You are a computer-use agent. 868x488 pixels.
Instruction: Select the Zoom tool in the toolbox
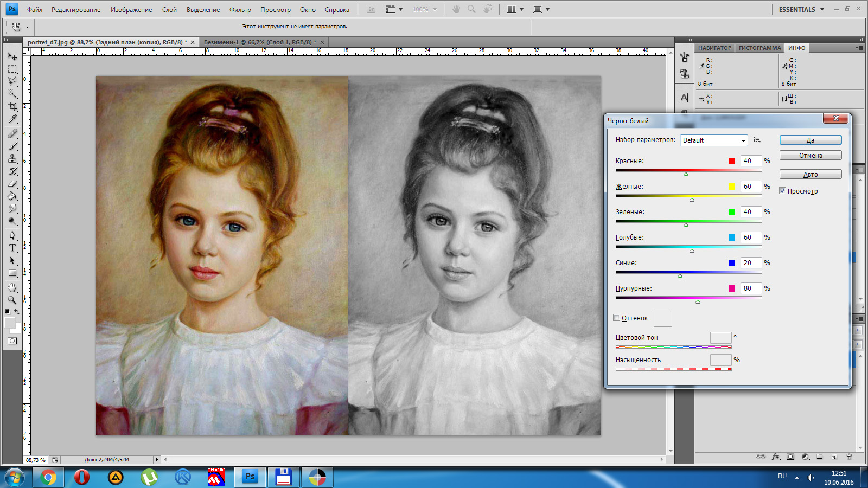(x=12, y=300)
